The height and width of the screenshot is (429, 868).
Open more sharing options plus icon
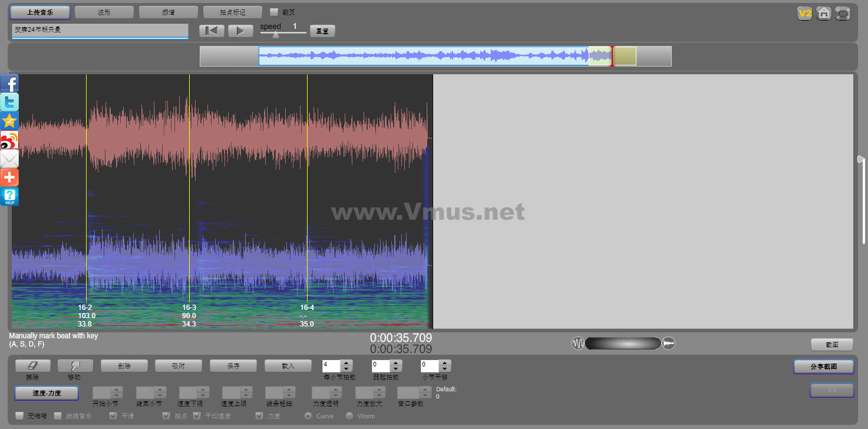pyautogui.click(x=9, y=177)
